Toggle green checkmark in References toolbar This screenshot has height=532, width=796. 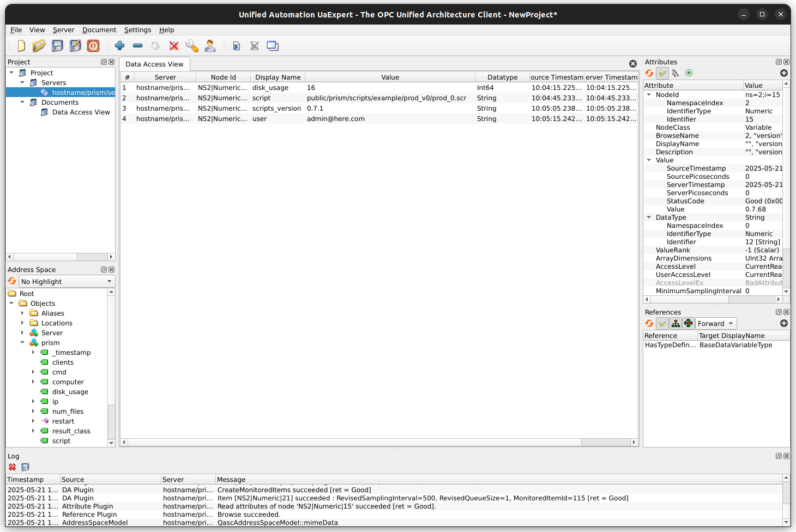coord(662,323)
